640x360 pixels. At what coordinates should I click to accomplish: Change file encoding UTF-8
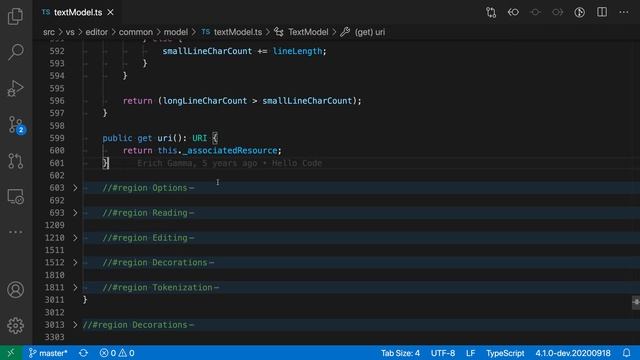click(x=442, y=353)
